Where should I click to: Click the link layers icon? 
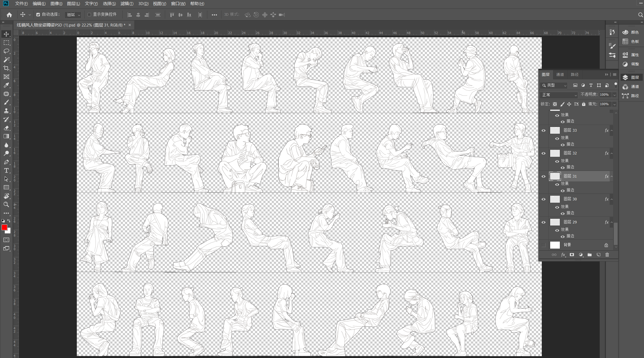pos(554,255)
